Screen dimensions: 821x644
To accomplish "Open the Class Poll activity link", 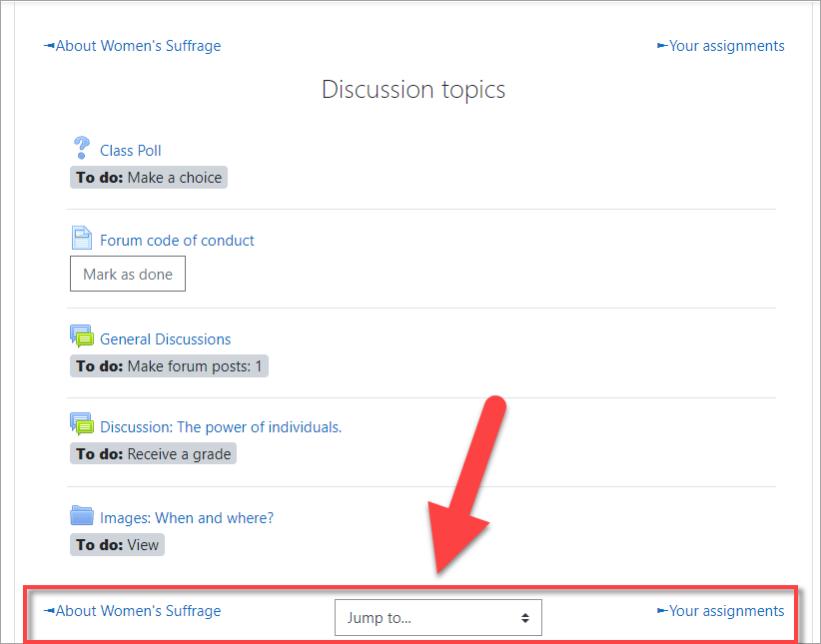I will point(131,151).
